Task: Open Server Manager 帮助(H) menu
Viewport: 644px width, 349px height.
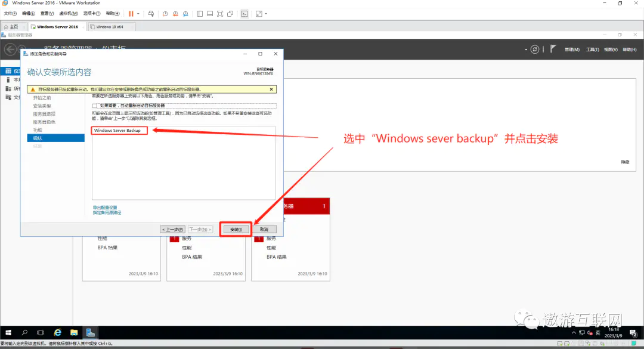Action: (x=630, y=50)
